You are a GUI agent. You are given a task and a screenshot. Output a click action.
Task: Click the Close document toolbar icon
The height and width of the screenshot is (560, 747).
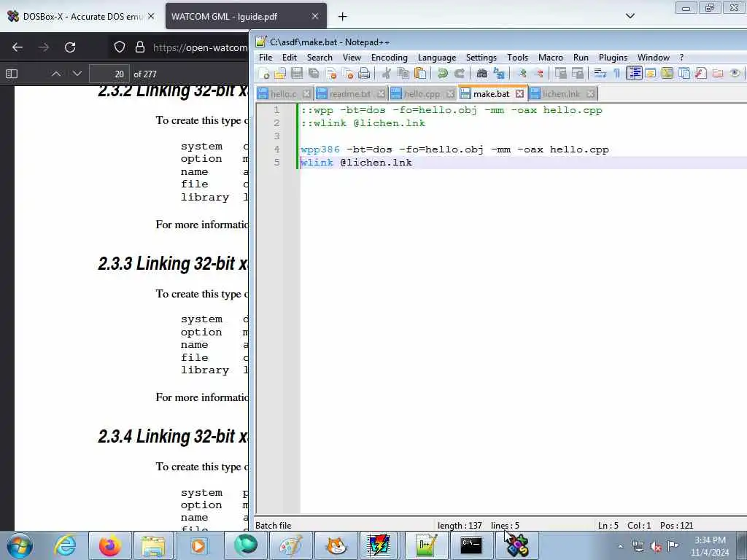click(x=331, y=74)
